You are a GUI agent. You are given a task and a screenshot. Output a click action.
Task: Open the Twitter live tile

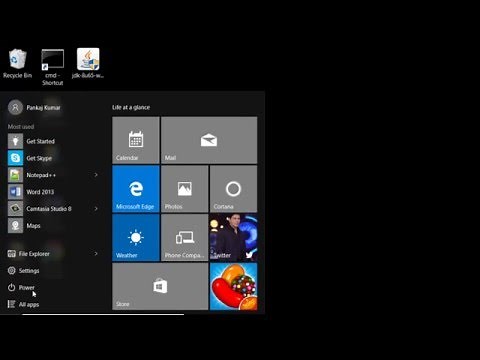(x=233, y=237)
